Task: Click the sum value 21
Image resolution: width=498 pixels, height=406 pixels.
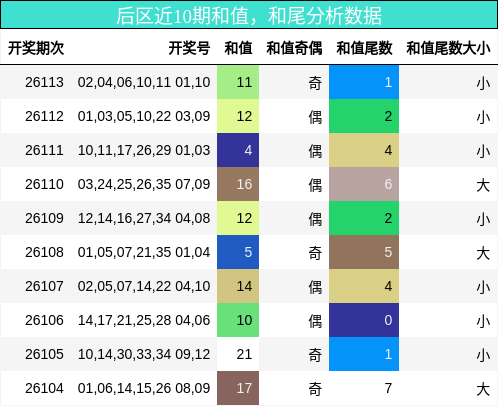Action: [244, 354]
